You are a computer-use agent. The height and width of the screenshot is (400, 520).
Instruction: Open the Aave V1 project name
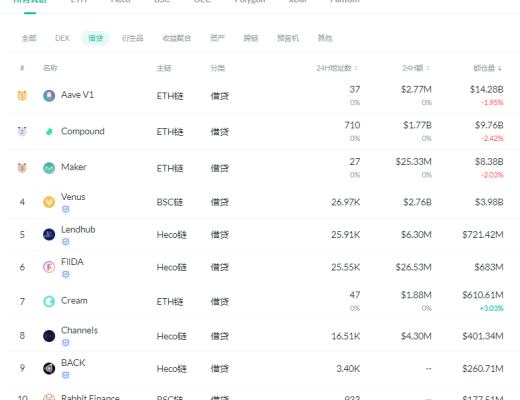[77, 95]
